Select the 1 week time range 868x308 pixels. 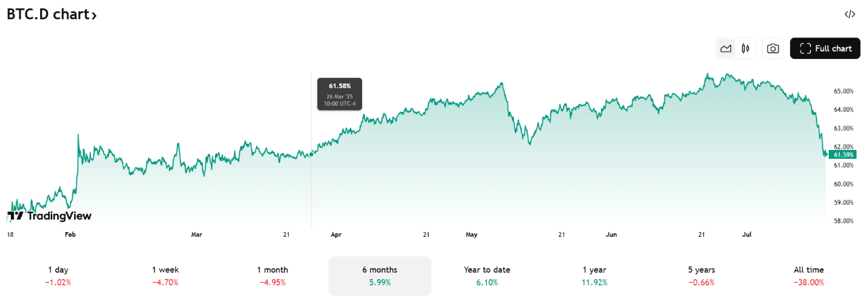[x=165, y=275]
